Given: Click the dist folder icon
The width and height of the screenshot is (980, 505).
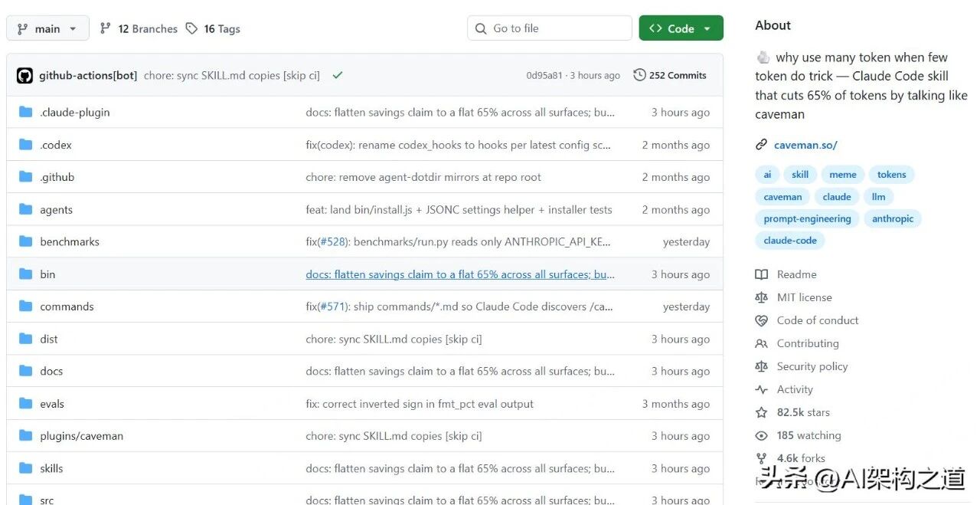Looking at the screenshot, I should pos(26,338).
